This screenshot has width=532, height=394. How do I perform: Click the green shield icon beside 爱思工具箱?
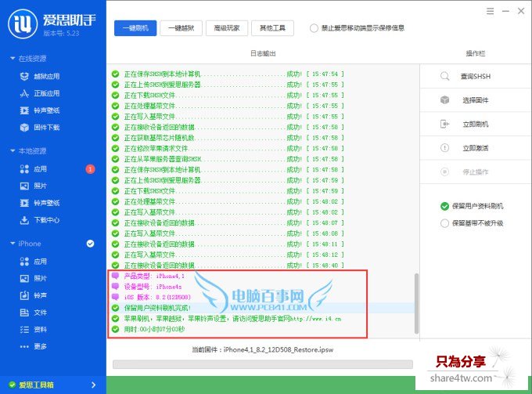(x=13, y=385)
